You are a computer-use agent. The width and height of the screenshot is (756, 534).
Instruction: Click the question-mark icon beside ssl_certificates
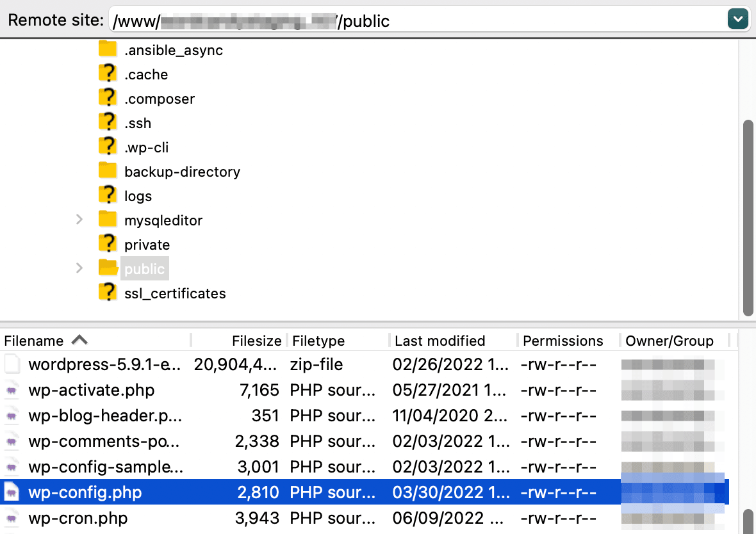tap(107, 293)
